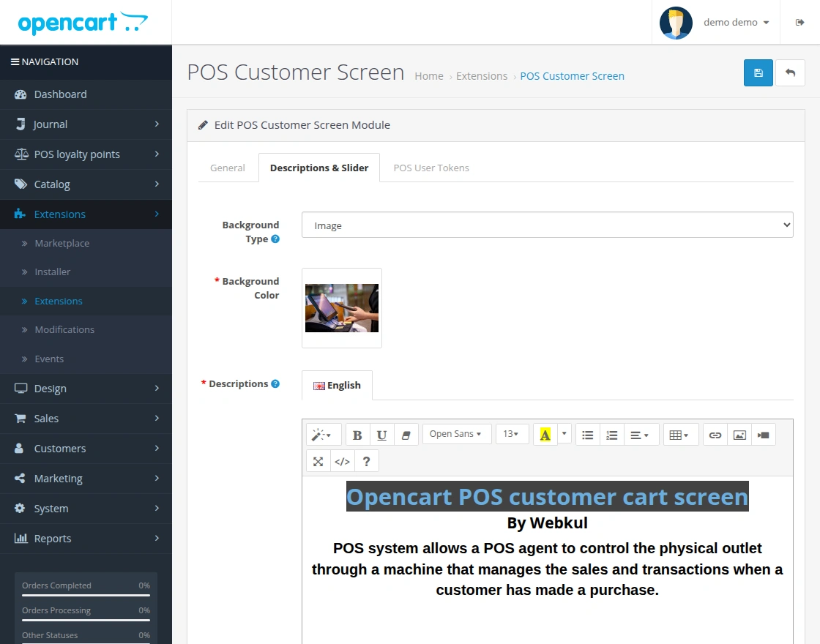Click the clear formatting eraser icon
The width and height of the screenshot is (820, 644).
click(x=406, y=434)
